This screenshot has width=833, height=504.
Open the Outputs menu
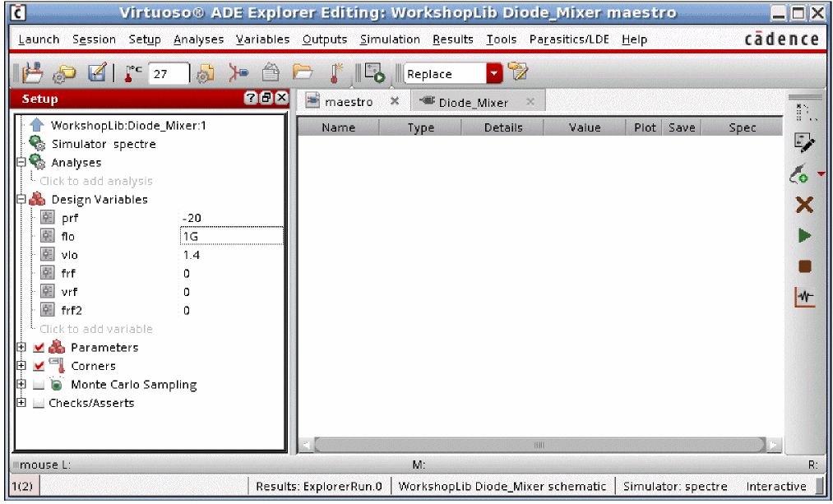pyautogui.click(x=325, y=39)
